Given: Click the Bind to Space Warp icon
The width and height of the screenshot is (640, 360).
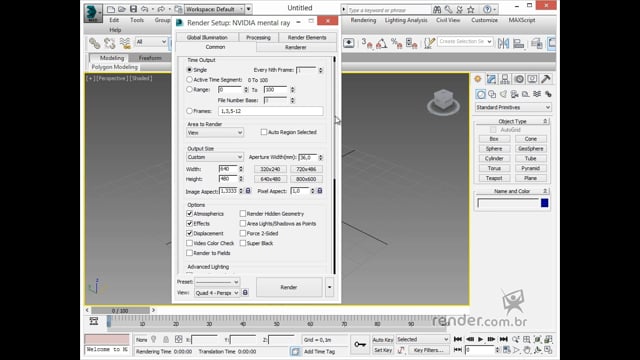Looking at the screenshot, I should [125, 43].
